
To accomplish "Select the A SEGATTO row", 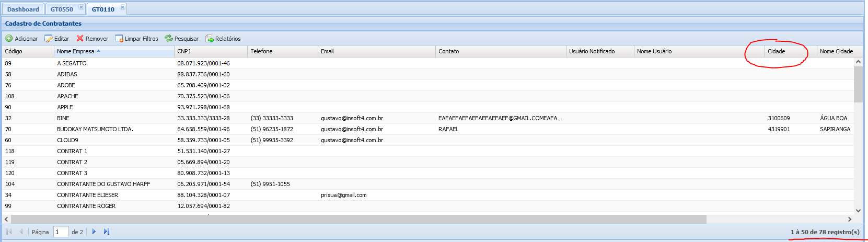I will pyautogui.click(x=428, y=63).
